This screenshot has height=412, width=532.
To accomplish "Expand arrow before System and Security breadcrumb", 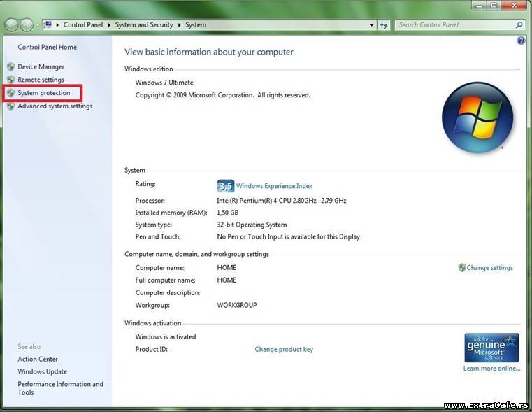I will [109, 24].
